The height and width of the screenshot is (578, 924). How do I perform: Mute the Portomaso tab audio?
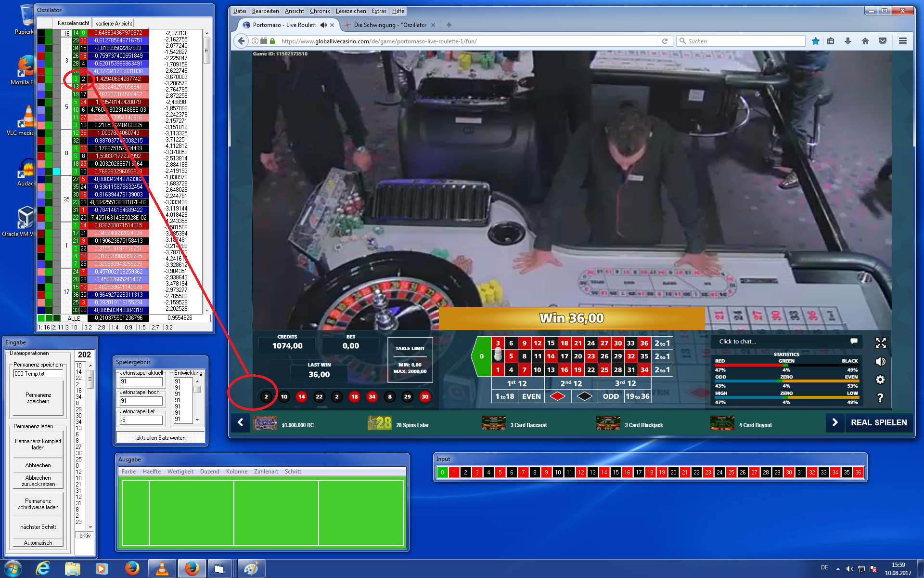[x=323, y=25]
